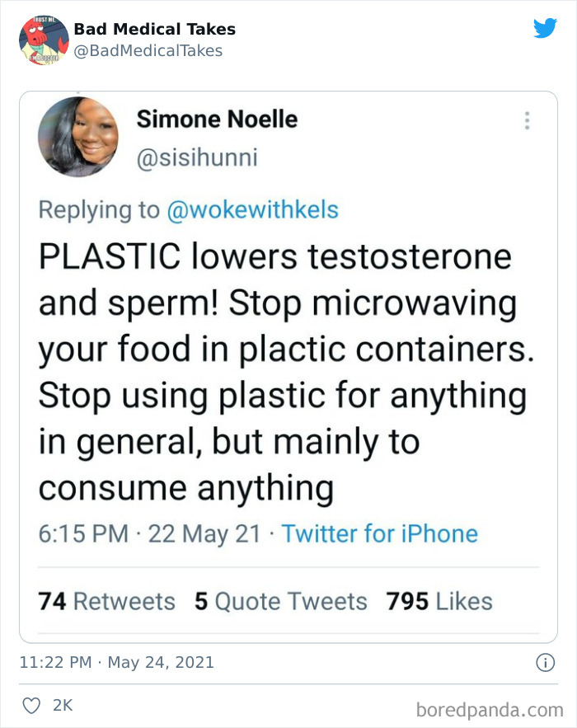This screenshot has width=577, height=728.
Task: Open the @sisihunni handle
Action: (x=195, y=157)
